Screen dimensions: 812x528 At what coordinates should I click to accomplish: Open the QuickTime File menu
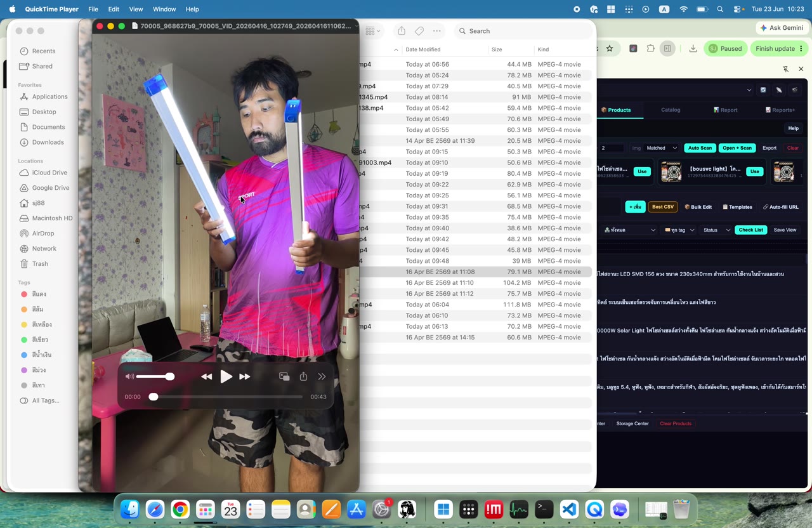click(x=93, y=9)
